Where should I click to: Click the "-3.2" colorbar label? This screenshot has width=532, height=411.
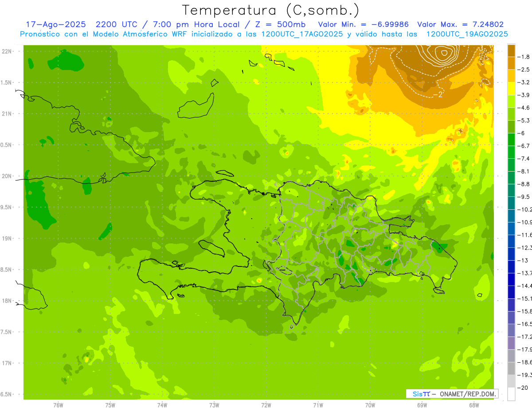524,82
